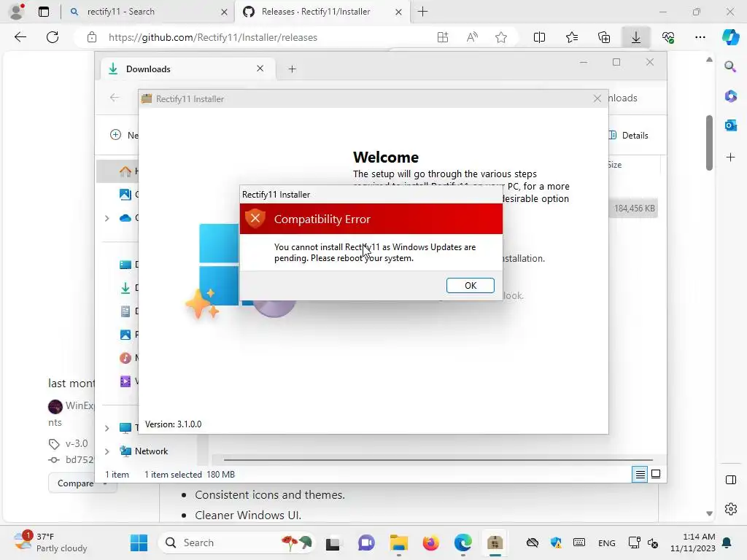
Task: Open Windows Security tray icon
Action: tap(556, 542)
